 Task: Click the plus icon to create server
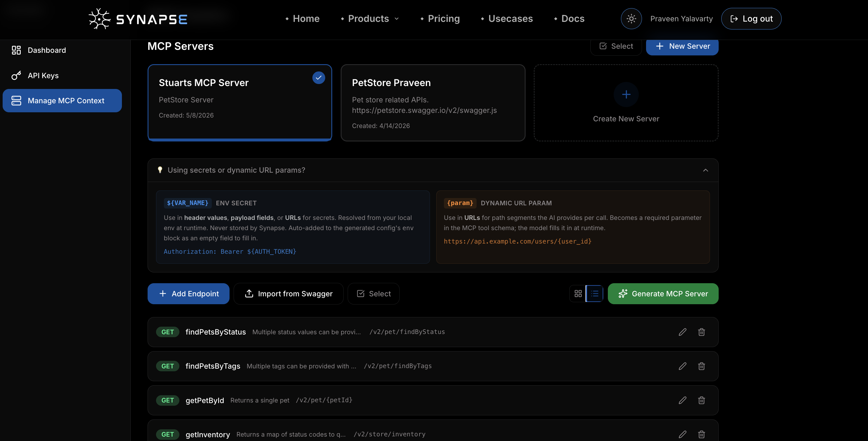(626, 94)
